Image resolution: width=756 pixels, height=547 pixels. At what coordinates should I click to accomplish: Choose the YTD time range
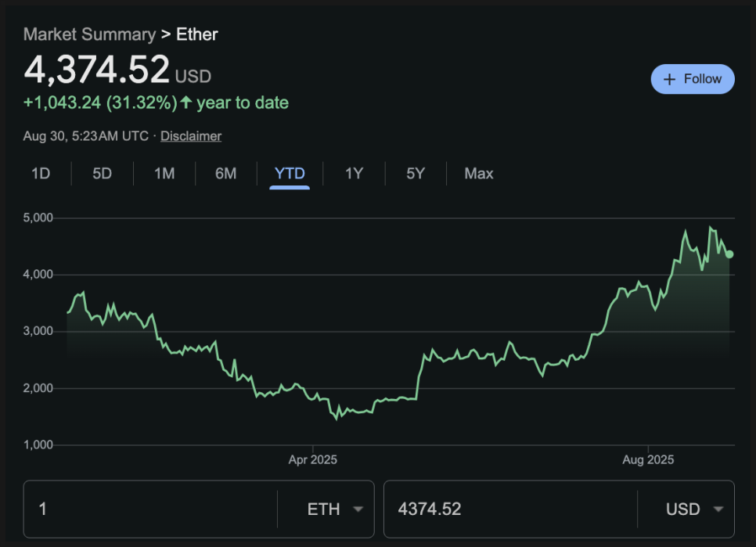tap(290, 174)
